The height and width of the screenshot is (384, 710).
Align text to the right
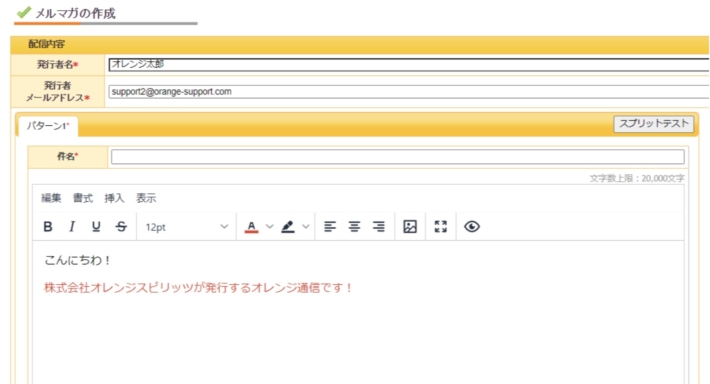coord(379,226)
